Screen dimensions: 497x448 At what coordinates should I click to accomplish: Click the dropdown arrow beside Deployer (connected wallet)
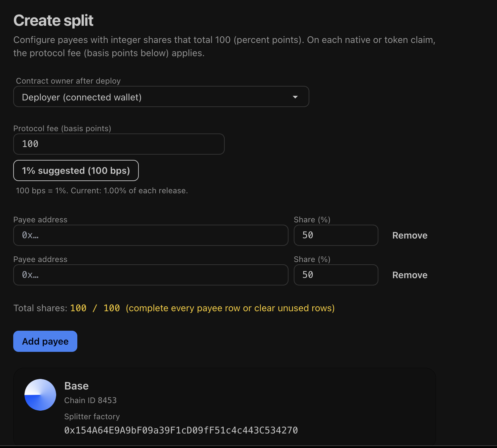pyautogui.click(x=295, y=97)
